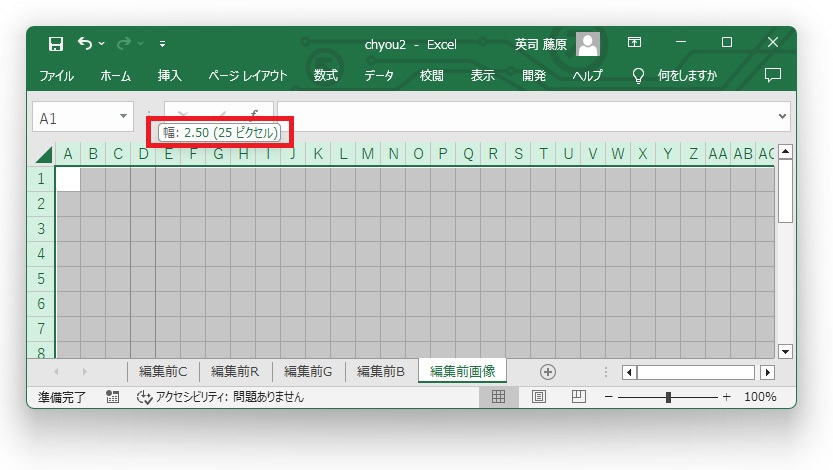Expand the Name Box dropdown arrow
The height and width of the screenshot is (470, 833).
coord(123,116)
